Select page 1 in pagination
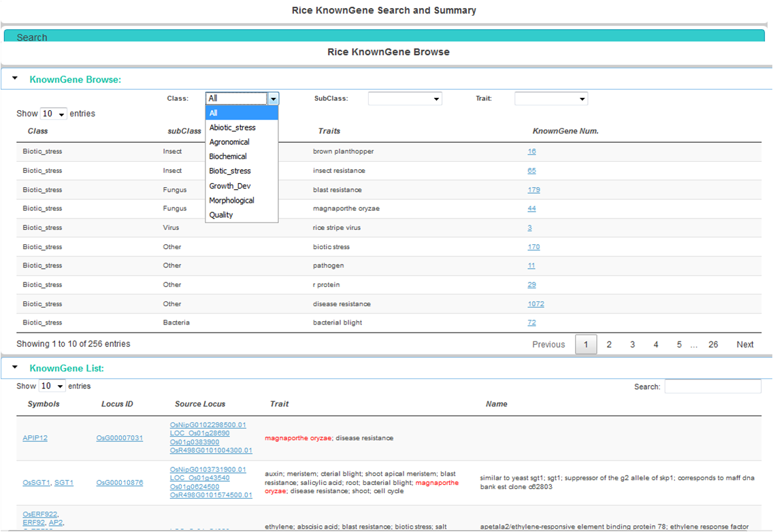The width and height of the screenshot is (773, 532). coord(586,345)
